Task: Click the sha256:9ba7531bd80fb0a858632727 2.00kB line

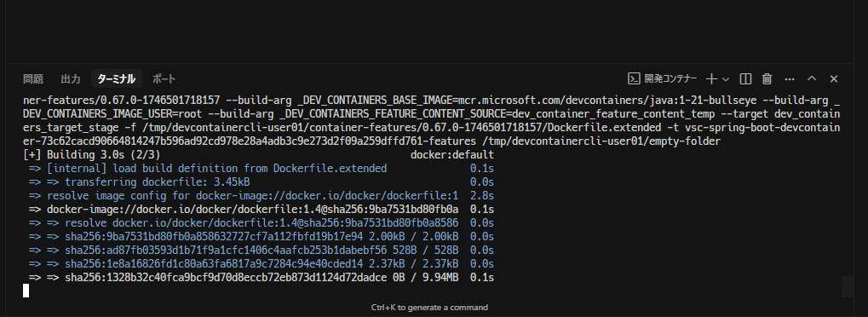Action: [x=262, y=237]
